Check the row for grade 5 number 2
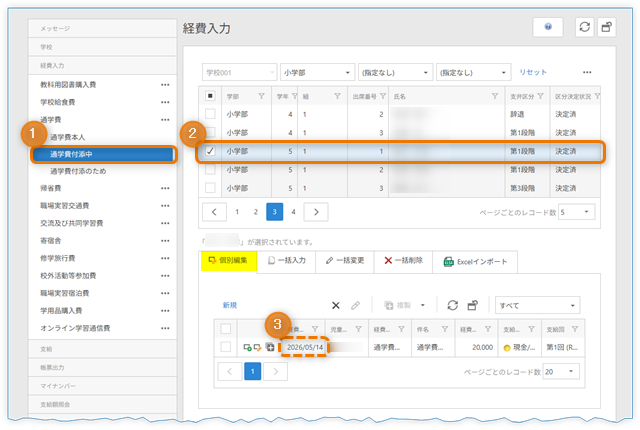 [210, 169]
